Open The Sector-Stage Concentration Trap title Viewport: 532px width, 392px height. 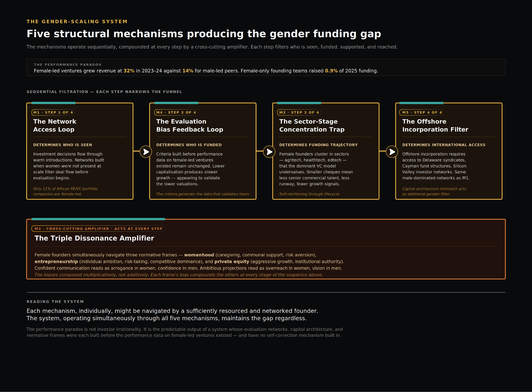point(312,125)
